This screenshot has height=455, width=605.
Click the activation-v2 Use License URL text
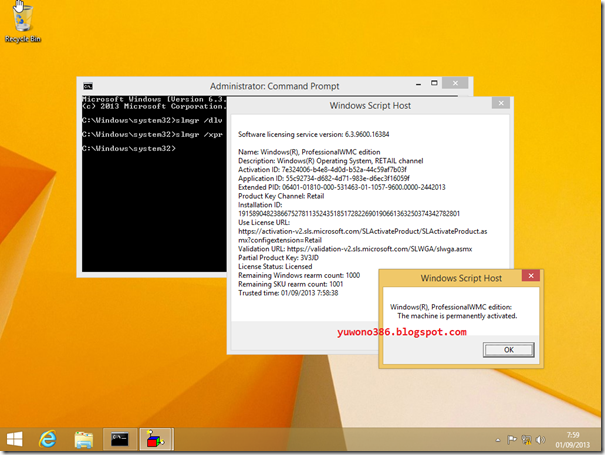363,236
